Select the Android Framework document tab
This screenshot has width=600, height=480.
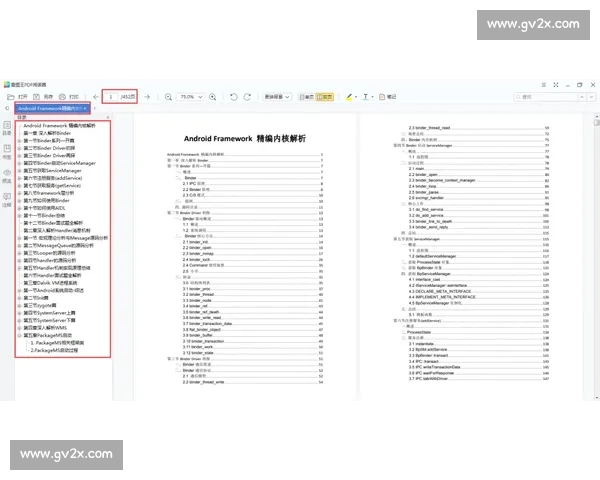[50, 108]
